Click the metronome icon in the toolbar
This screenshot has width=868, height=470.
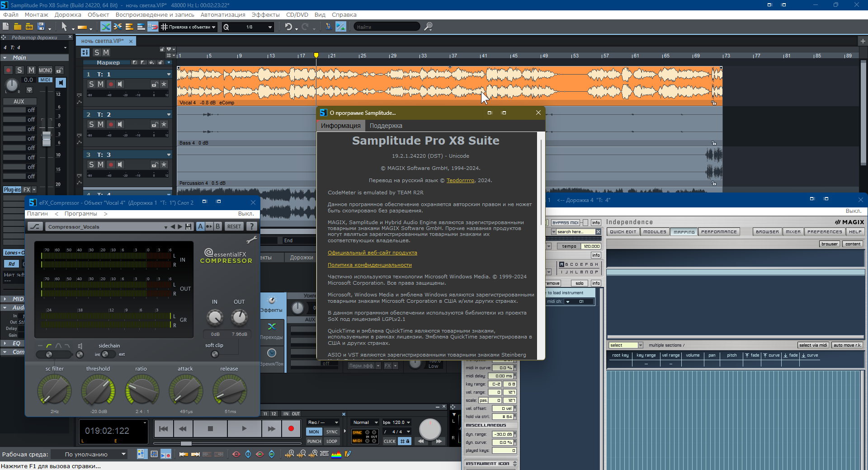329,27
